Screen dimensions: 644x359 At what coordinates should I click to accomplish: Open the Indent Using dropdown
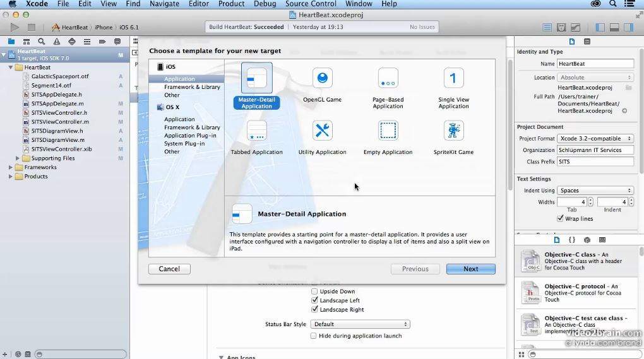pos(595,191)
